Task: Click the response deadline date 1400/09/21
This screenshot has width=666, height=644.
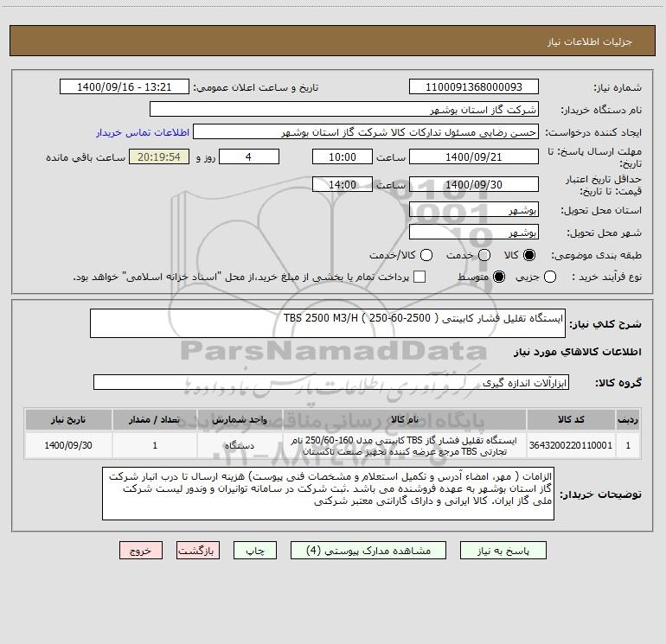Action: [x=474, y=156]
